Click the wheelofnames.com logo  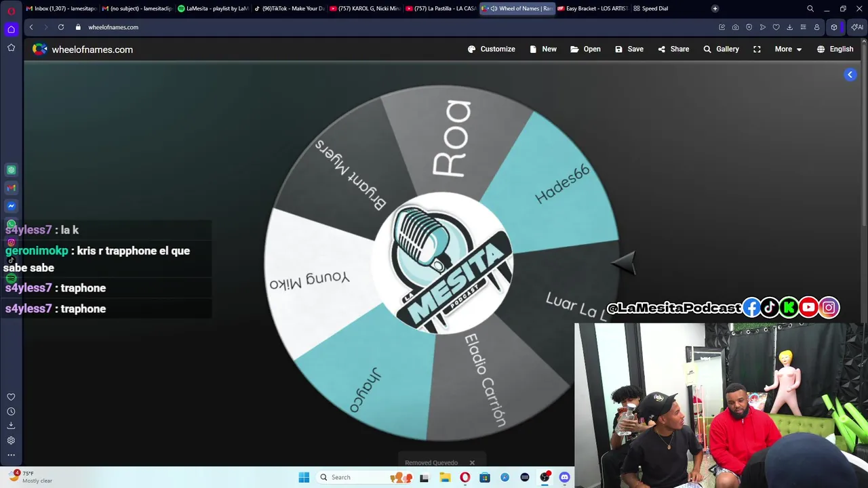pos(83,49)
